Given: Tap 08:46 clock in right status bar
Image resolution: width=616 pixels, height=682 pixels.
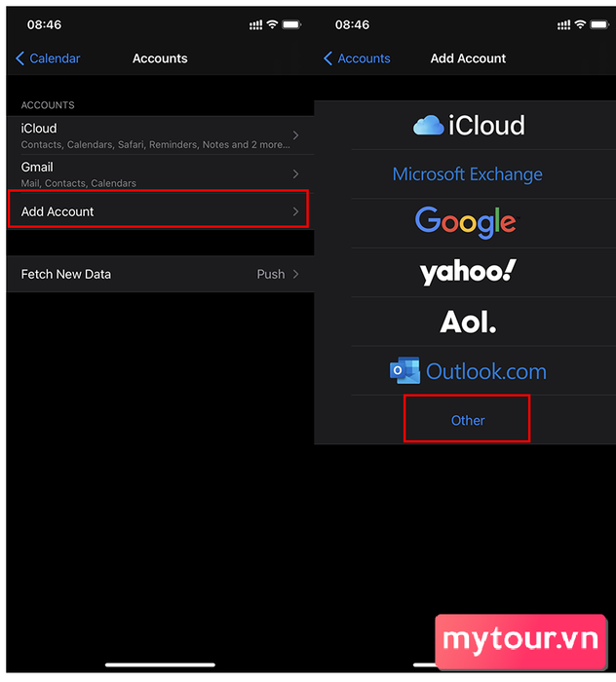Looking at the screenshot, I should tap(353, 24).
